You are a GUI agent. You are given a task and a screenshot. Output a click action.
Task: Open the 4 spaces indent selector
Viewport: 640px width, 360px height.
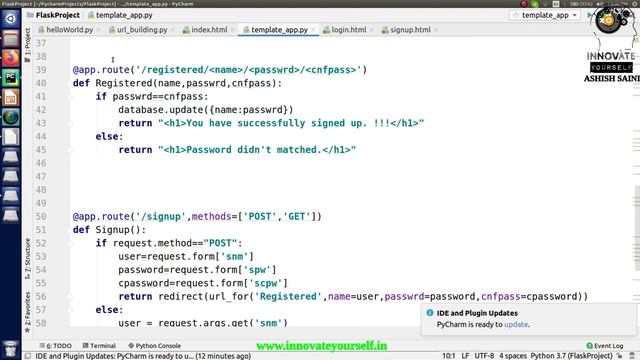(513, 356)
